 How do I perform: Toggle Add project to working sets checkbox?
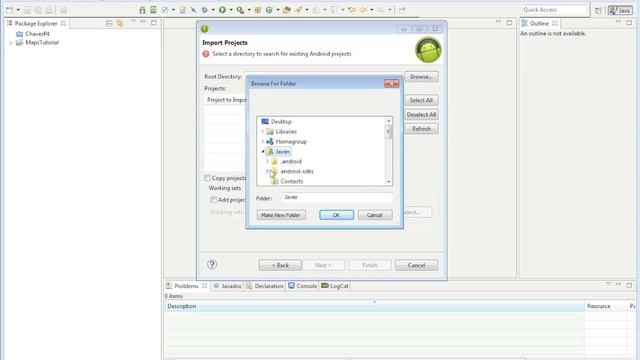213,200
